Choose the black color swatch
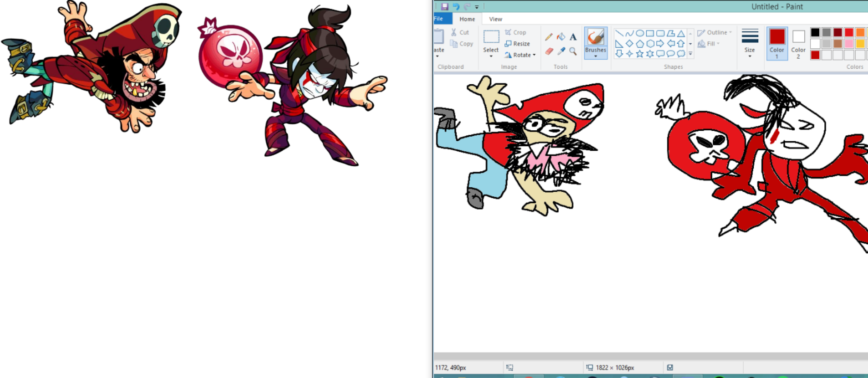Viewport: 868px width, 378px height. 815,32
